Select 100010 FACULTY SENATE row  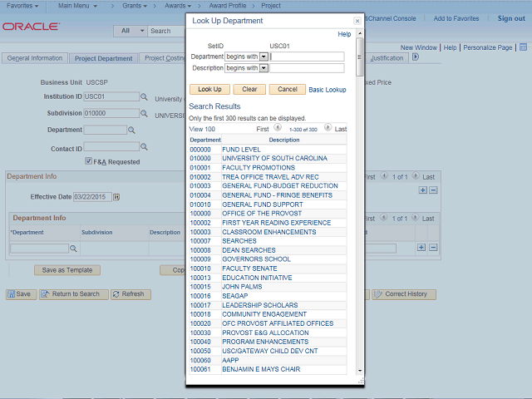click(268, 268)
